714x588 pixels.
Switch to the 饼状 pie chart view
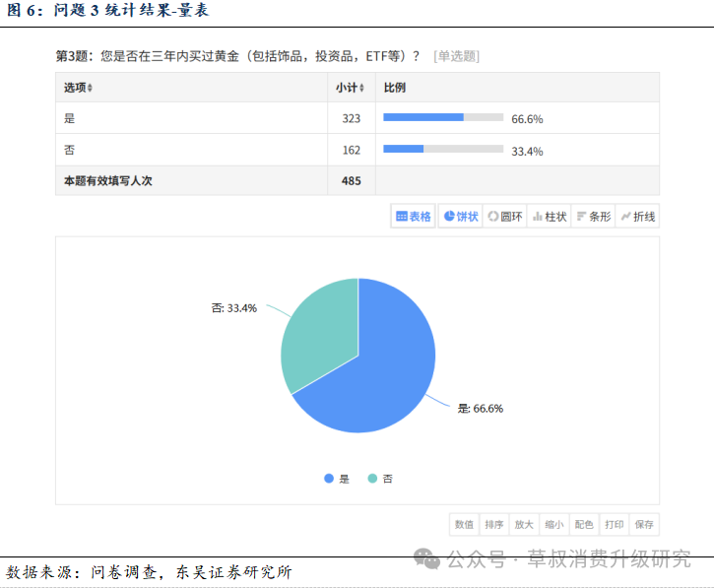coord(460,217)
